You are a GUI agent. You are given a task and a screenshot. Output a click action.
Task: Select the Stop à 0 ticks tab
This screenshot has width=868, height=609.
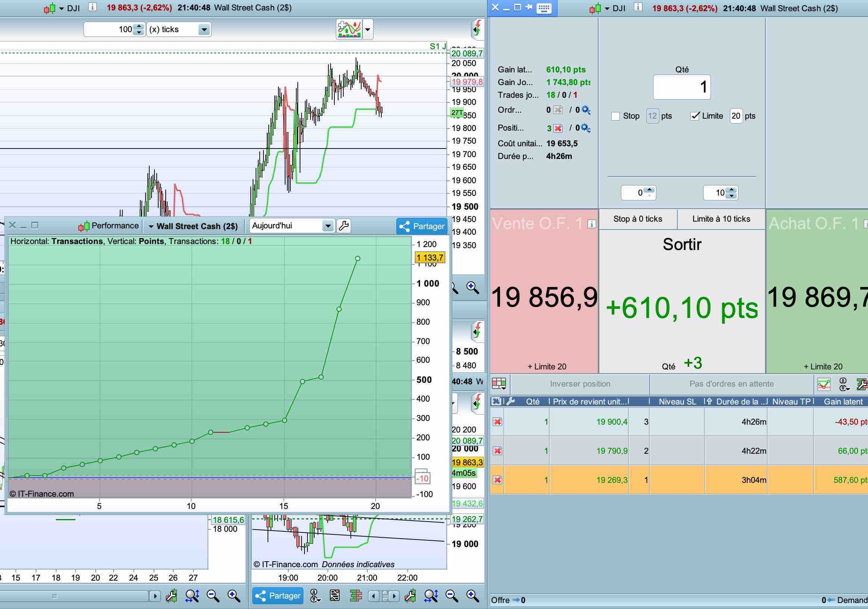click(638, 219)
